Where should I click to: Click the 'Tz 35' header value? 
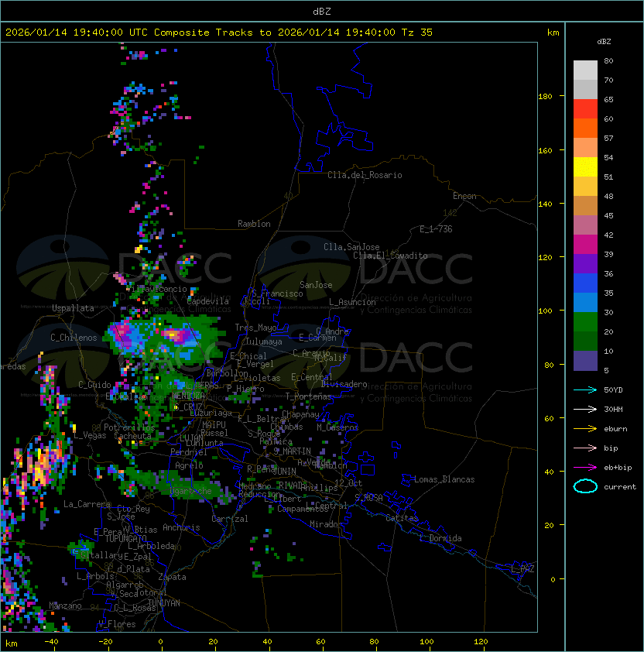click(417, 33)
